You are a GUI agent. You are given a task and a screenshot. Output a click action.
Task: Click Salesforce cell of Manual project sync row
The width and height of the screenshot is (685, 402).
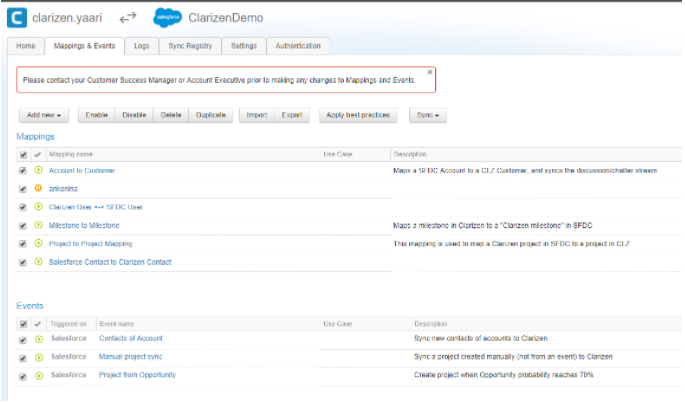(x=69, y=357)
